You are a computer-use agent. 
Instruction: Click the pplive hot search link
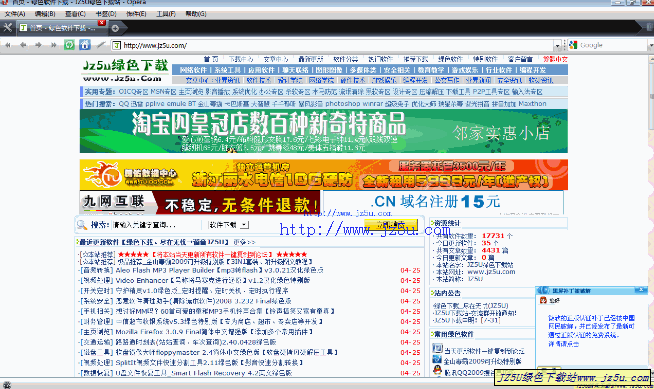pos(155,103)
